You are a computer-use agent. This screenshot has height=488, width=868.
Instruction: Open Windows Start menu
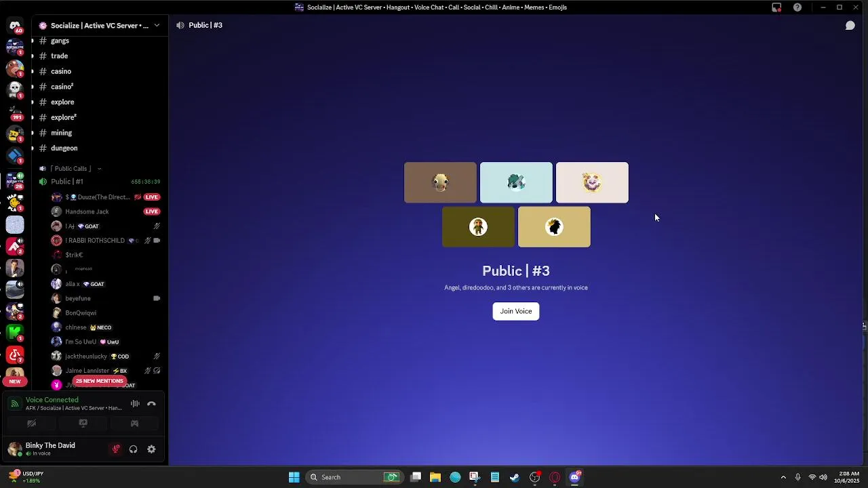pyautogui.click(x=294, y=477)
